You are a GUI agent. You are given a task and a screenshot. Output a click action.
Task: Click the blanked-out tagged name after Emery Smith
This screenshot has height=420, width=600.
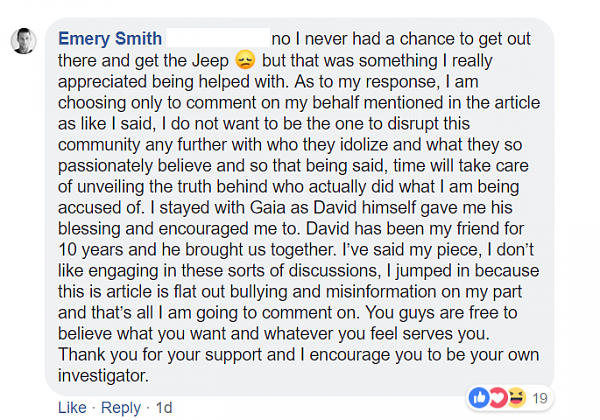pyautogui.click(x=217, y=38)
